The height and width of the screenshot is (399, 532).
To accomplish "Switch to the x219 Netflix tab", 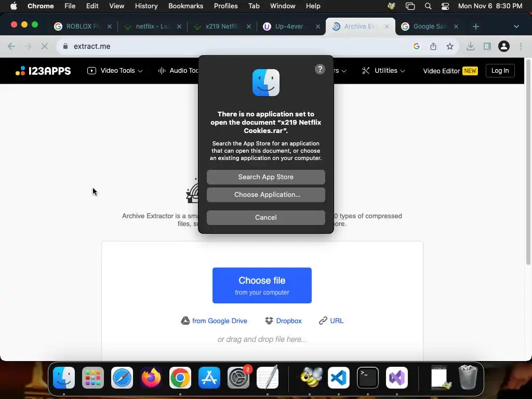I will pyautogui.click(x=222, y=26).
